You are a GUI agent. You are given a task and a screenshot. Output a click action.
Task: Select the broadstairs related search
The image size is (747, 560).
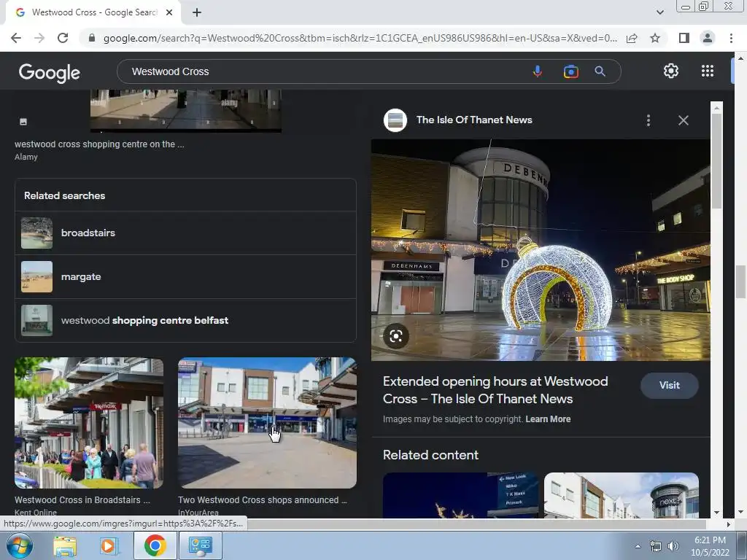(186, 233)
